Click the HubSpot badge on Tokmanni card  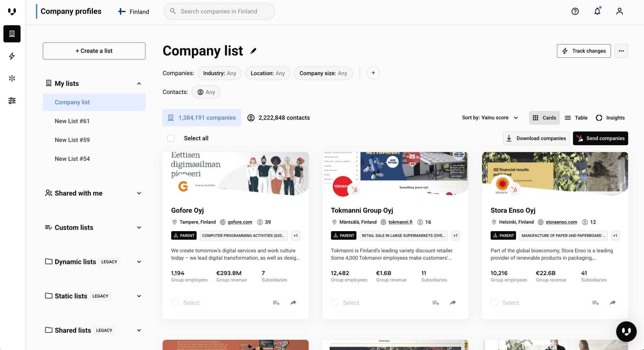pyautogui.click(x=354, y=190)
